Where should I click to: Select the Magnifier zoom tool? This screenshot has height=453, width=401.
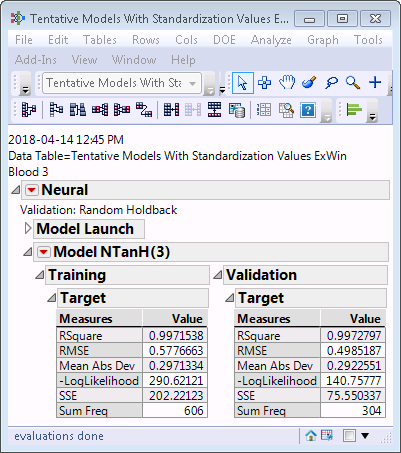point(353,83)
